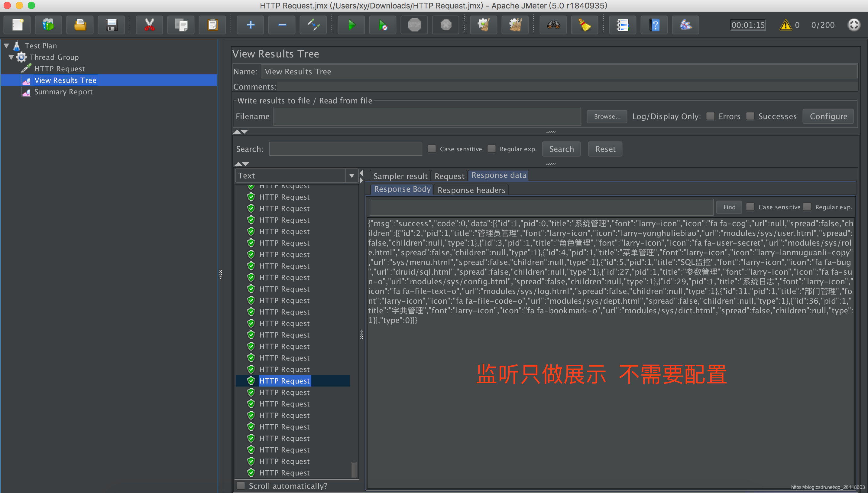Image resolution: width=868 pixels, height=493 pixels.
Task: Copy the selected element via toolbar
Action: 181,25
